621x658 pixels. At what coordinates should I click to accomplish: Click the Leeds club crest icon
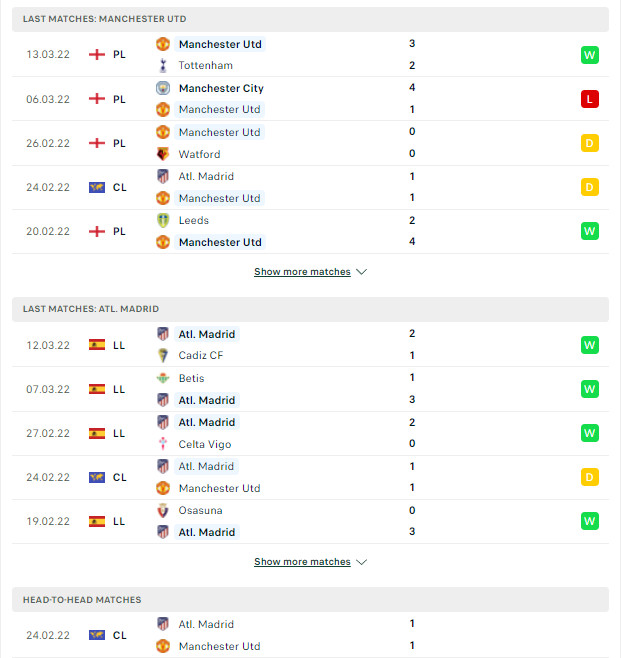point(163,220)
